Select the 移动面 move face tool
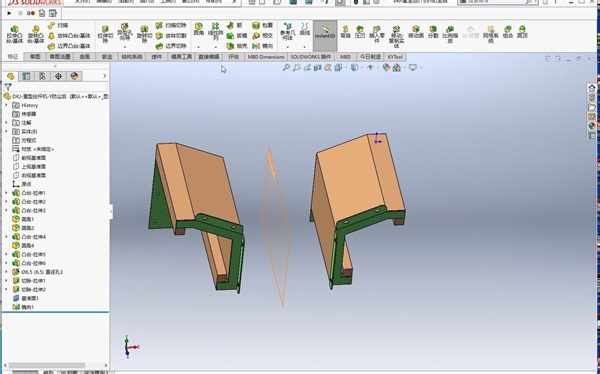Viewport: 600px width, 374px height. 416,31
